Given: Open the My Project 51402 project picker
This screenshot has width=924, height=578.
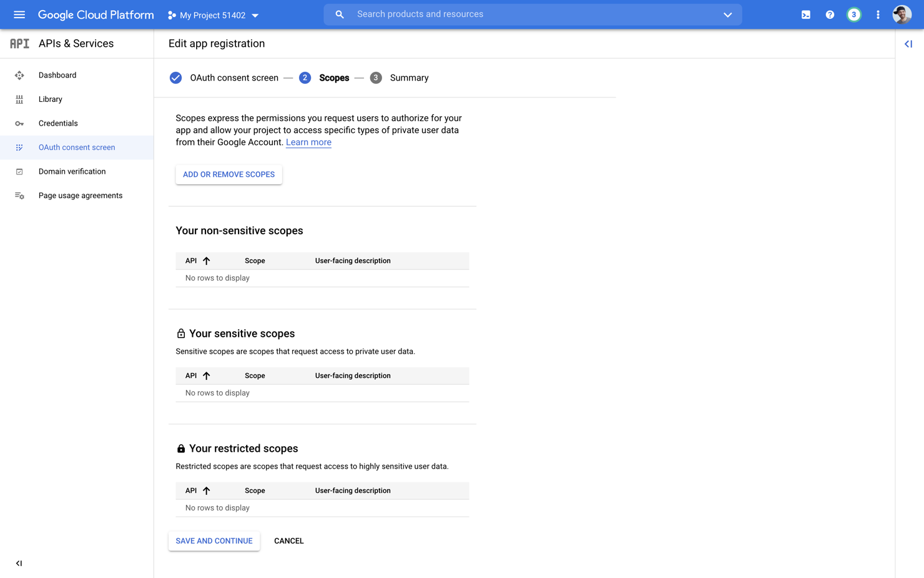Looking at the screenshot, I should (213, 15).
